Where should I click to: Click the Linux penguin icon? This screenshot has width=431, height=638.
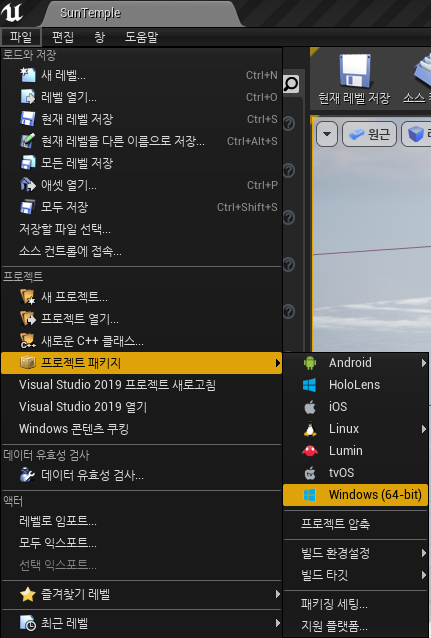coord(310,428)
